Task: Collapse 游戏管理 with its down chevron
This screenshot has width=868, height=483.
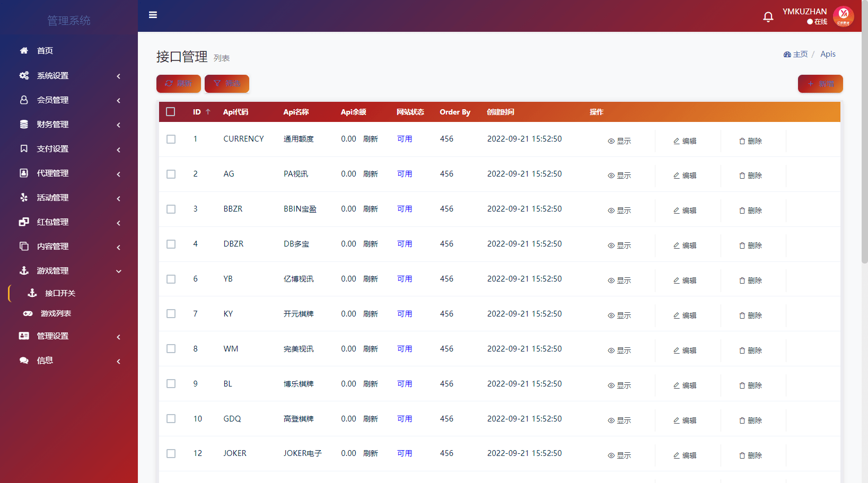Action: (119, 271)
